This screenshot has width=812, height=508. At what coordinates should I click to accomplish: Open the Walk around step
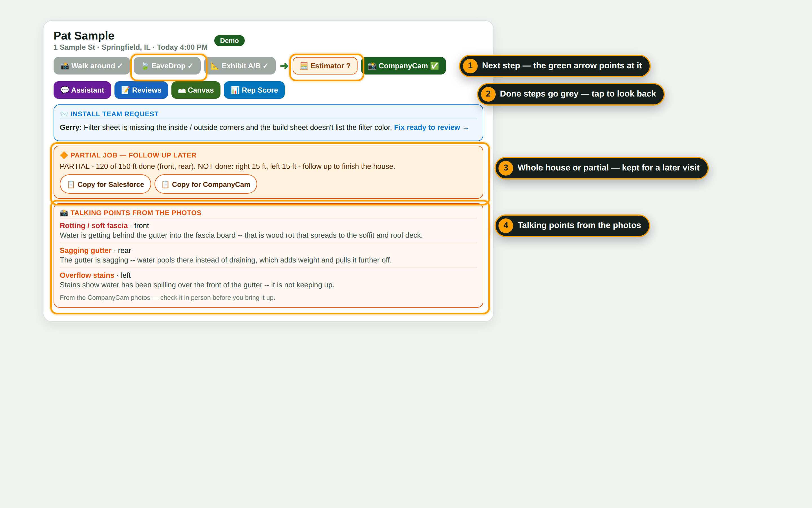click(x=91, y=66)
